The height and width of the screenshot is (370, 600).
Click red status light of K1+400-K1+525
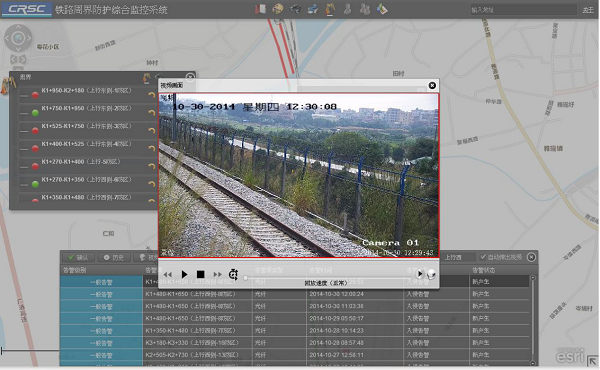pos(35,148)
